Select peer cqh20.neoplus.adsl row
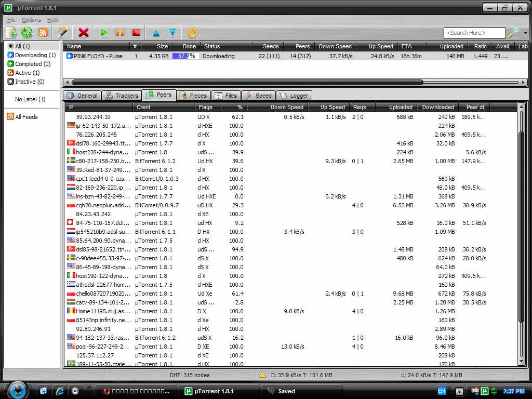532x399 pixels. tap(291, 205)
